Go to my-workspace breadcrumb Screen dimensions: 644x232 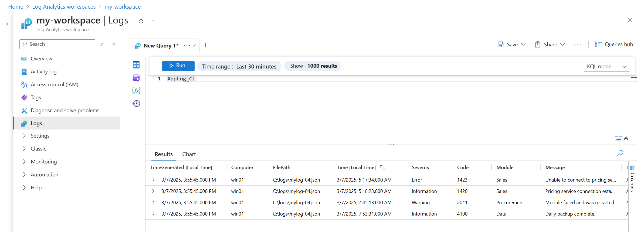pos(123,7)
